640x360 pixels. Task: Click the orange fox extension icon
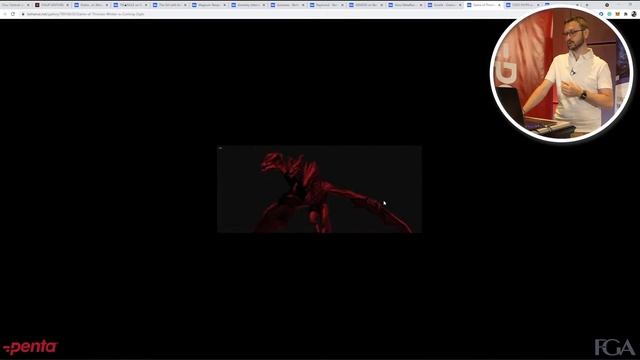coord(617,14)
